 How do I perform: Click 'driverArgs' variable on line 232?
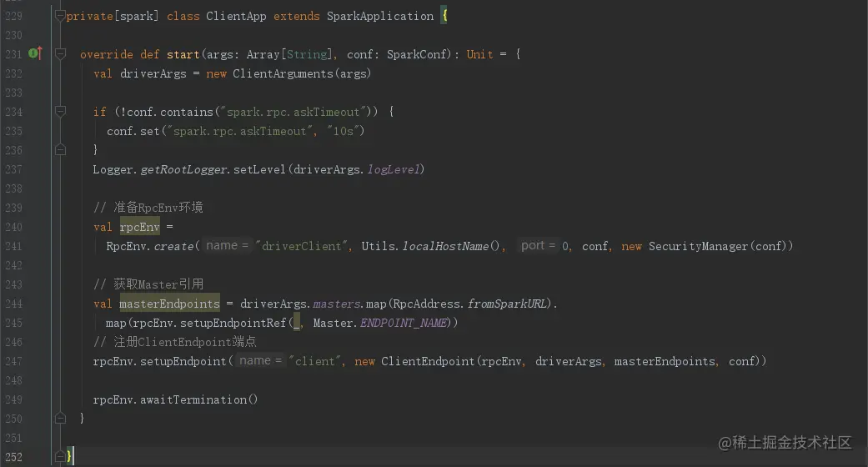(x=153, y=73)
